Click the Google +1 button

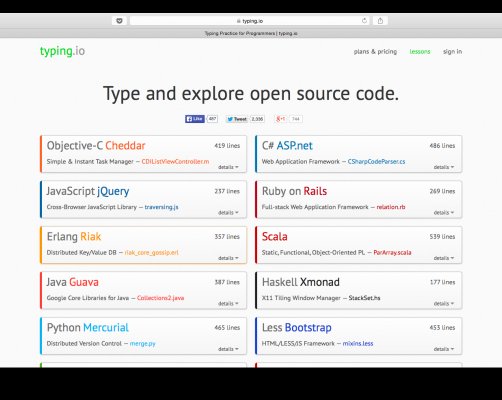[x=281, y=119]
